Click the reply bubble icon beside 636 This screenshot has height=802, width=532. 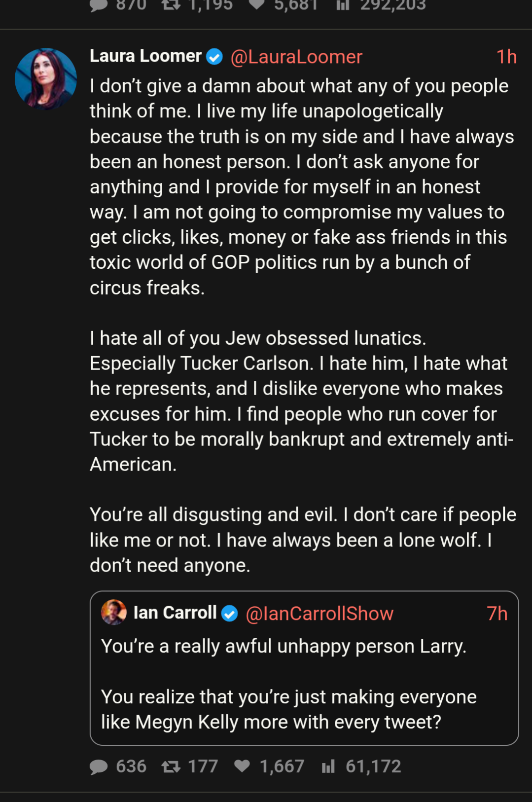click(x=99, y=766)
